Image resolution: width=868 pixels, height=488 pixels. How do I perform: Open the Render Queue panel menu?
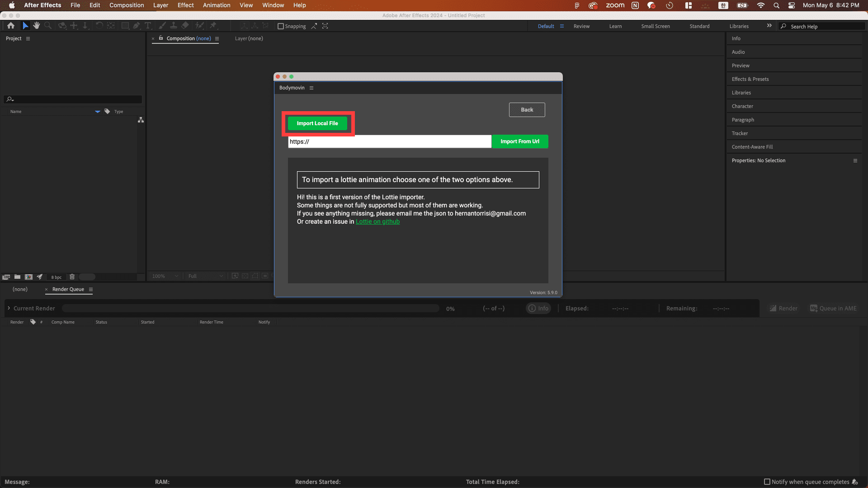coord(90,289)
